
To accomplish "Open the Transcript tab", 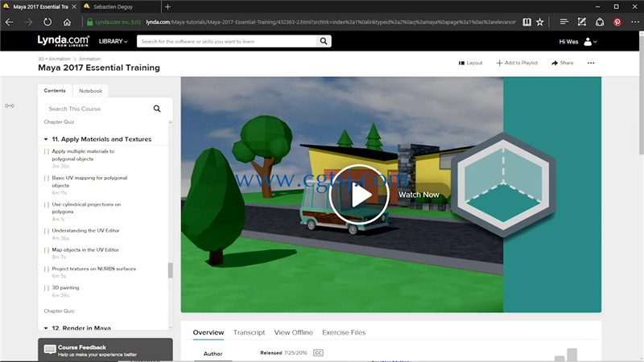I will (x=249, y=332).
